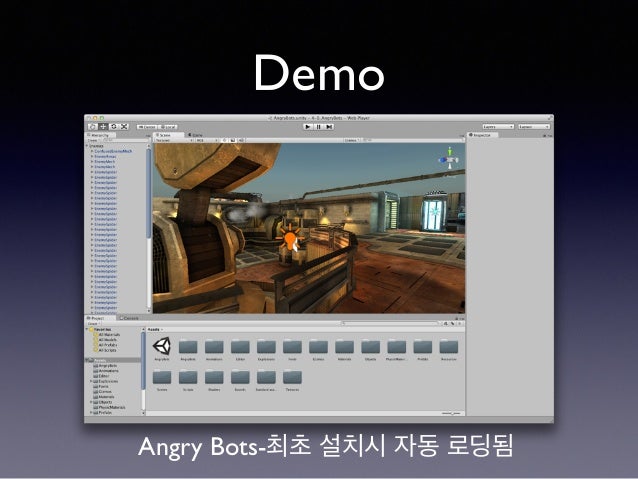This screenshot has height=479, width=638.
Task: Select the Fonts folder thumbnail
Action: click(292, 350)
